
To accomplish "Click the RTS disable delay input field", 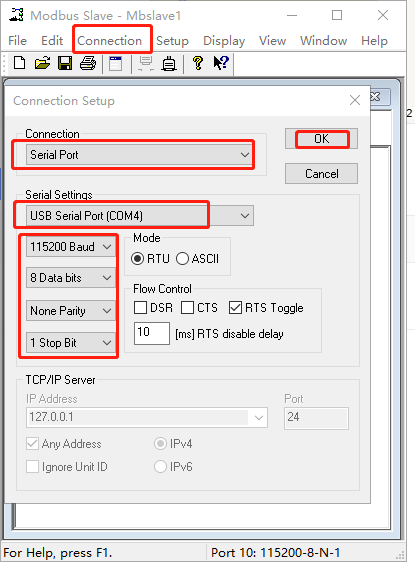I will 151,333.
